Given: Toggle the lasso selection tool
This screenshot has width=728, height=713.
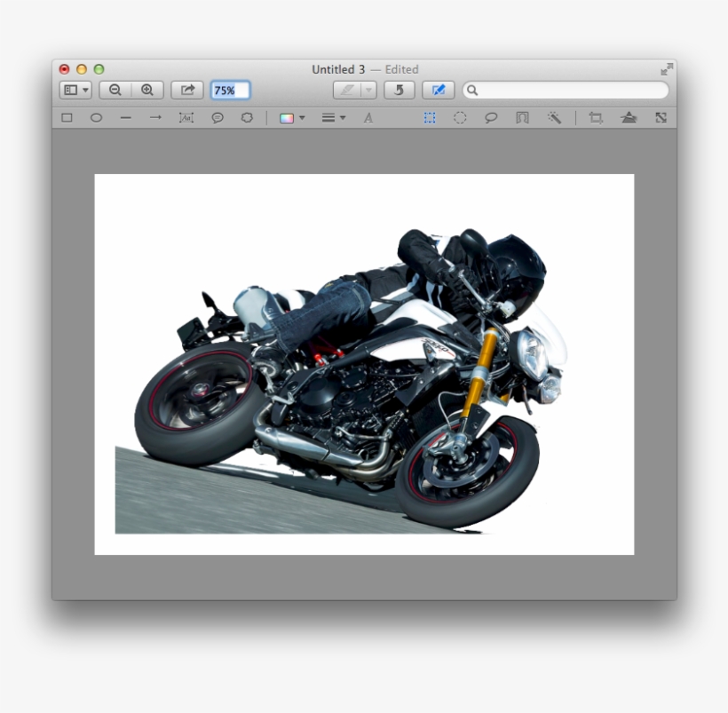Looking at the screenshot, I should tap(491, 116).
